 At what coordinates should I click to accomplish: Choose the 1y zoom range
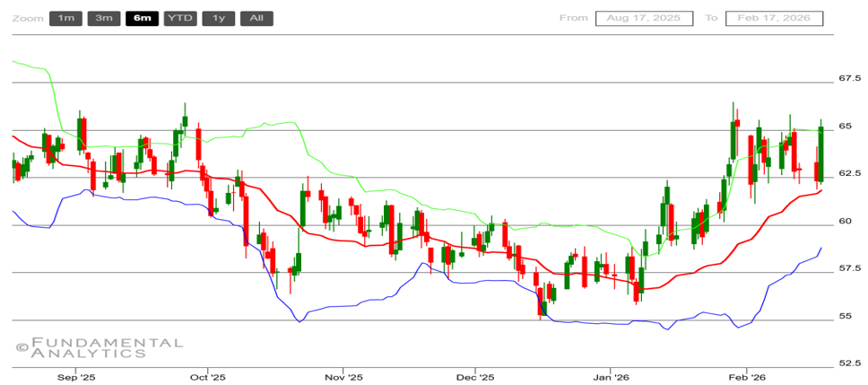(218, 18)
